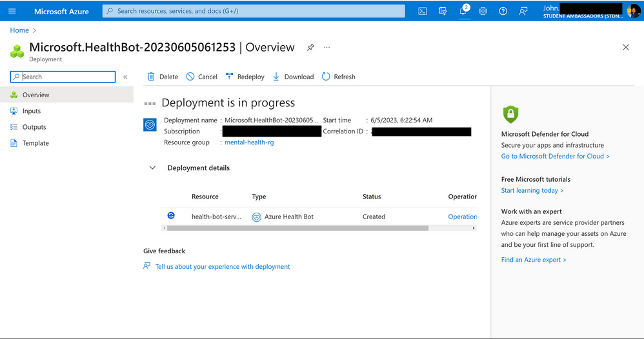Click the user account avatar
This screenshot has width=644, height=339.
tap(633, 11)
